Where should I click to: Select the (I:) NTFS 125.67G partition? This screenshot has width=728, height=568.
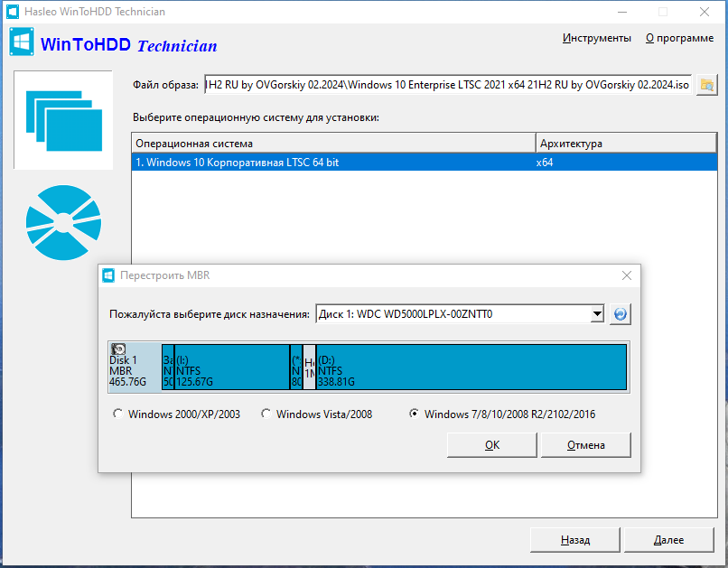click(x=232, y=367)
